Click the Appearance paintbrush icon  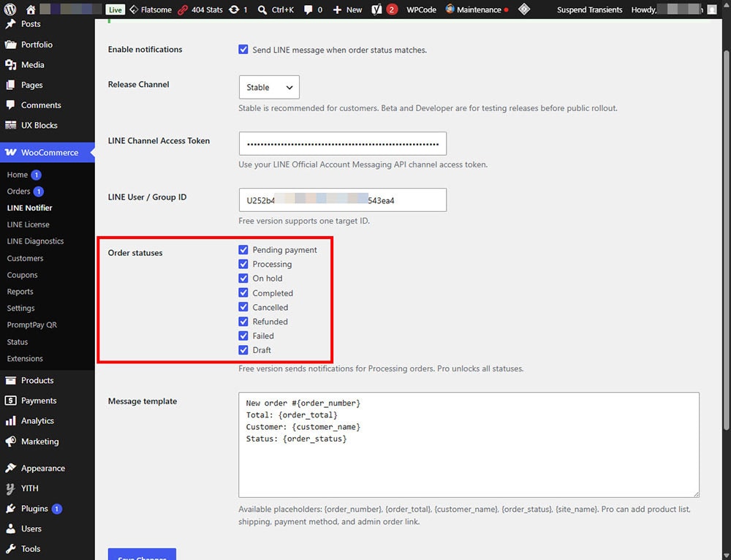tap(10, 468)
